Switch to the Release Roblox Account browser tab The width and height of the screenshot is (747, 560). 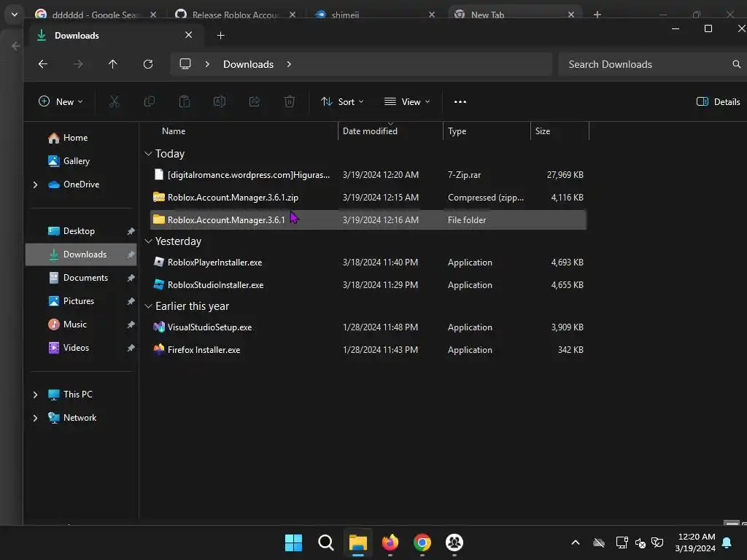235,15
